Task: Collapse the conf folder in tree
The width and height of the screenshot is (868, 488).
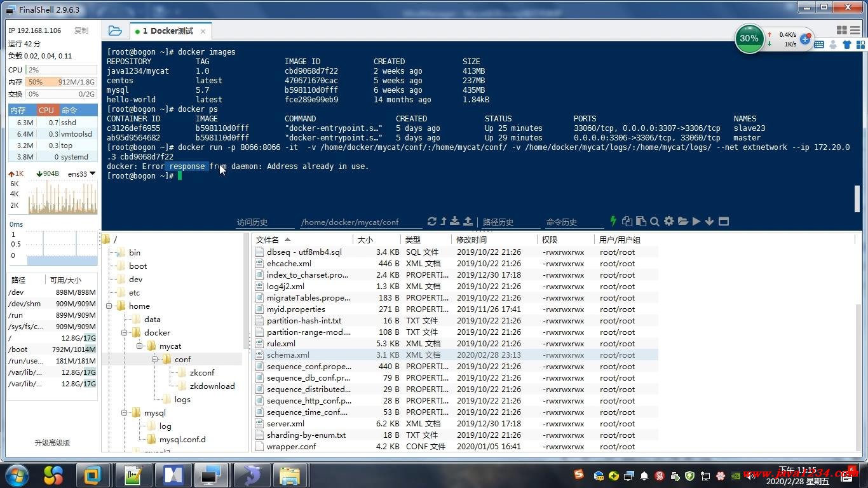Action: pos(154,360)
